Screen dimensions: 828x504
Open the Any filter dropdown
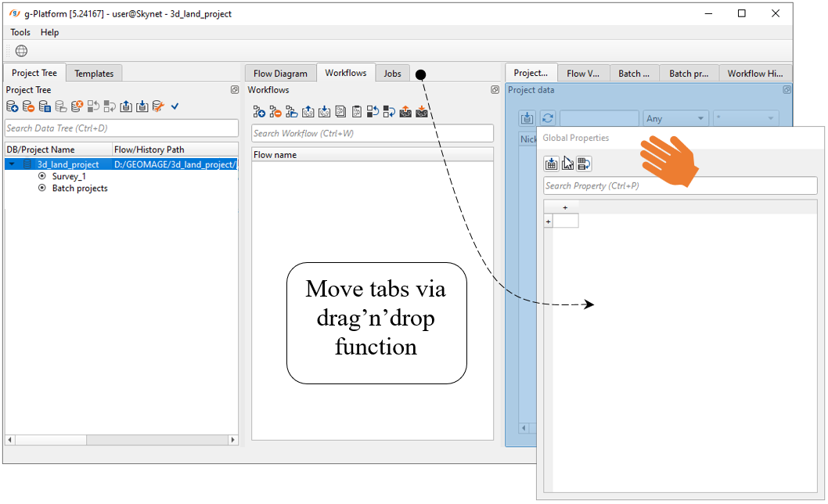click(675, 119)
